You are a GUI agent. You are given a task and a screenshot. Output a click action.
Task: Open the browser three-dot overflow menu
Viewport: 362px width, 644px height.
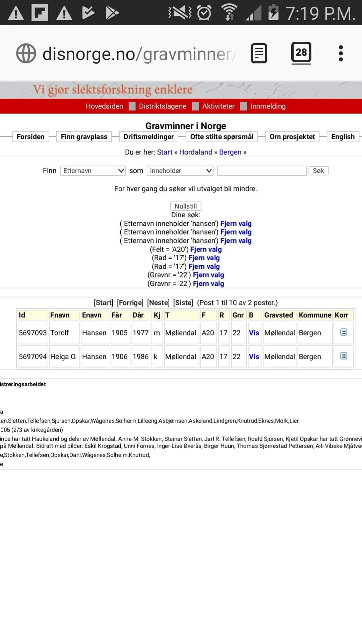point(341,53)
